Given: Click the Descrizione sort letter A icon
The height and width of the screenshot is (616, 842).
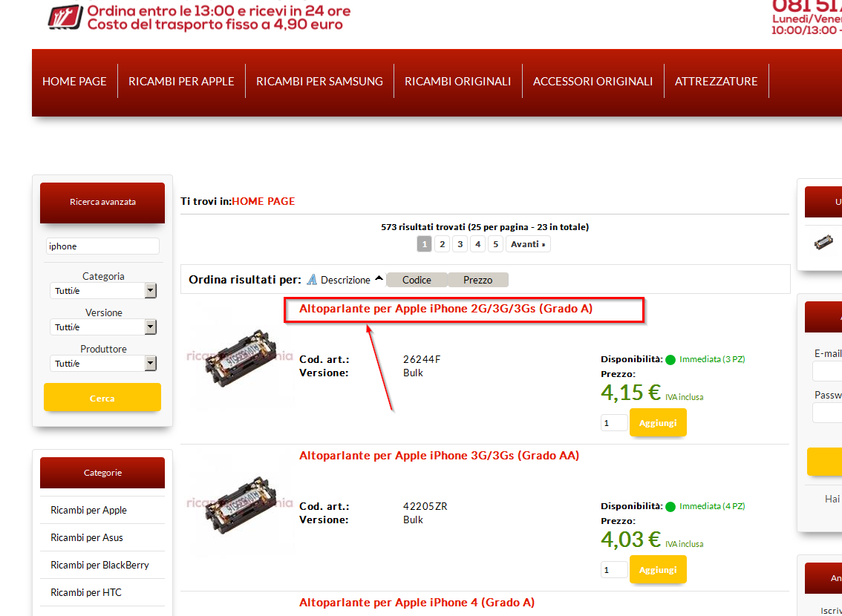Looking at the screenshot, I should 311,280.
